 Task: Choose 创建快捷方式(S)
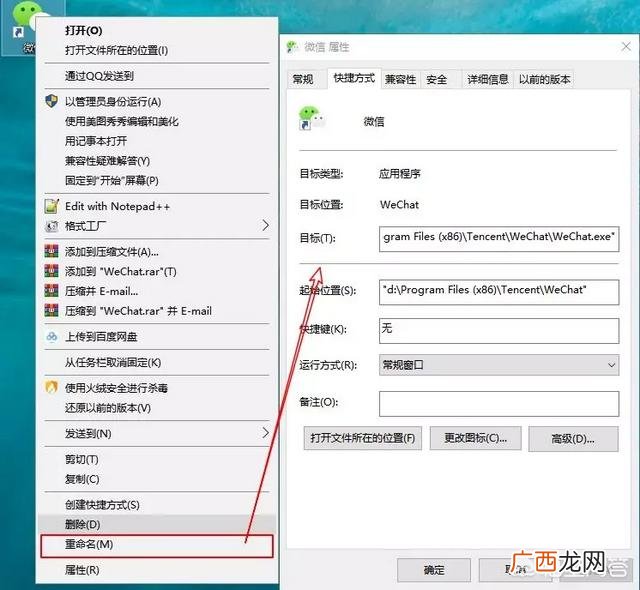tap(156, 505)
